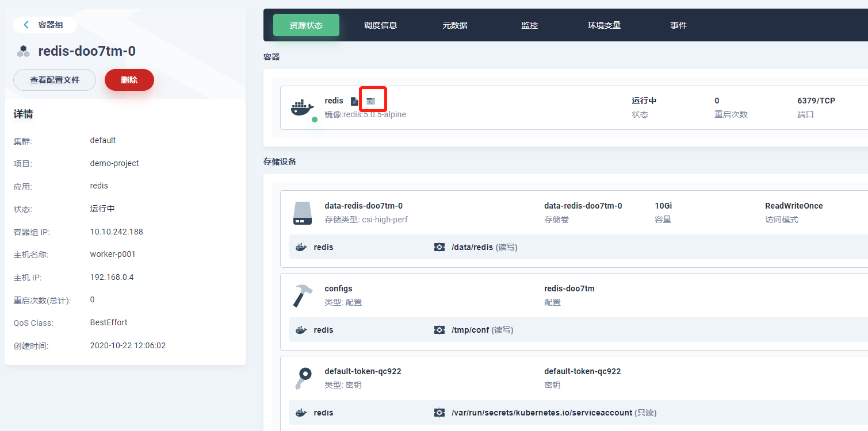Click the gear icon next to /data/redis
The width and height of the screenshot is (868, 431).
pos(439,247)
